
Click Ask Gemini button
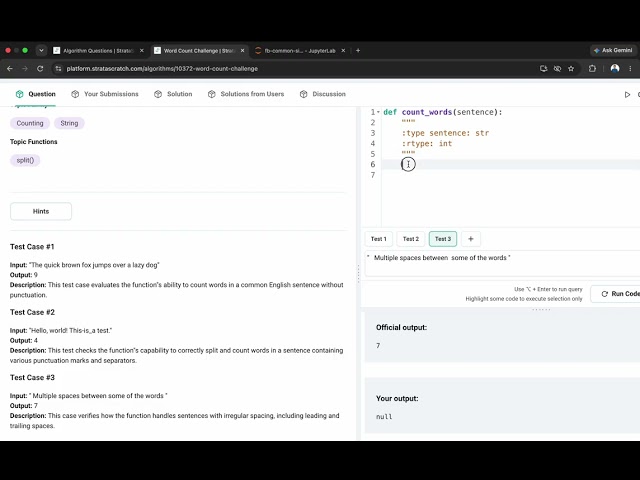[x=613, y=50]
